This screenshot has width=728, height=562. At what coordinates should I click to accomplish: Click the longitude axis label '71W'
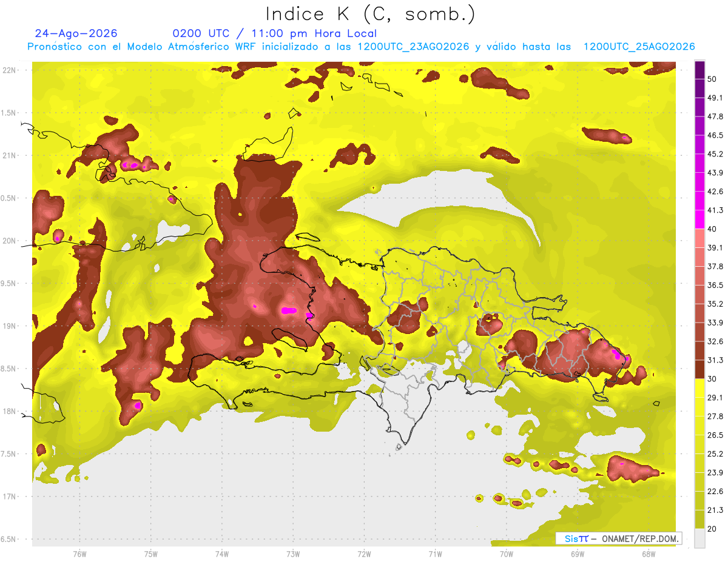pyautogui.click(x=435, y=554)
